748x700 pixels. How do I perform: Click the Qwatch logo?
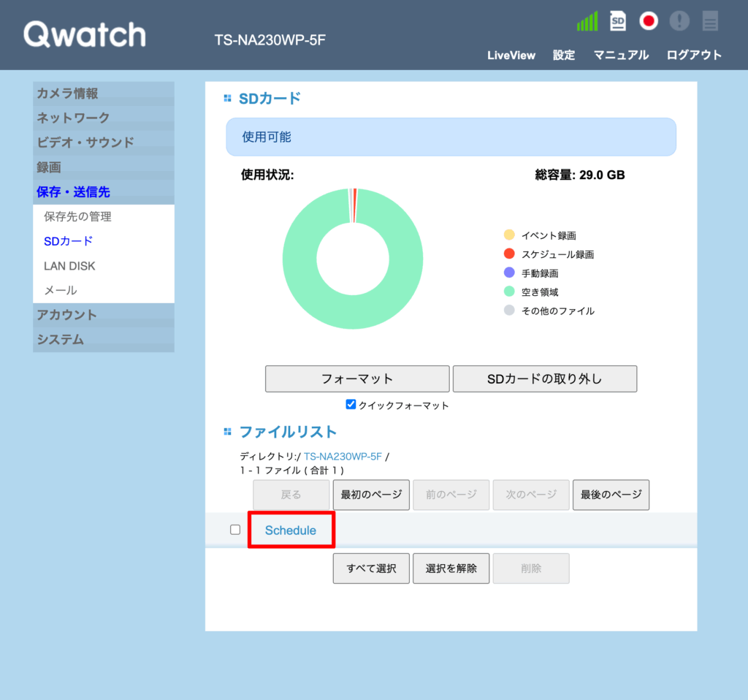[x=85, y=34]
